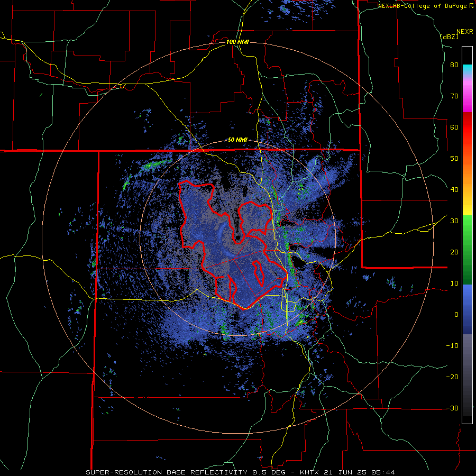
Task: Click the 60 value on dBZ scale
Action: click(454, 127)
